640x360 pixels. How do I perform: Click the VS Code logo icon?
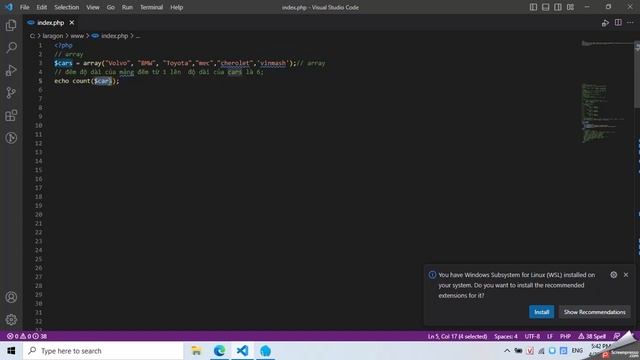point(9,7)
